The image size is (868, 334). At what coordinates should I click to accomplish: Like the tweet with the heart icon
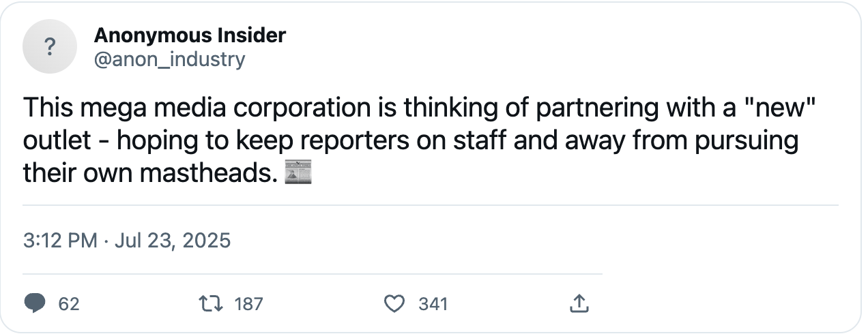pyautogui.click(x=395, y=303)
